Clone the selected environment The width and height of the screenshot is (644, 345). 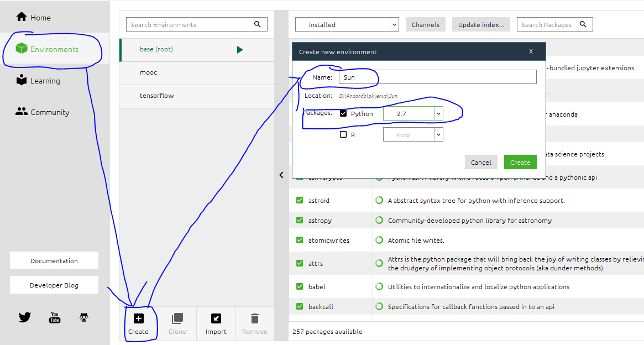point(177,323)
